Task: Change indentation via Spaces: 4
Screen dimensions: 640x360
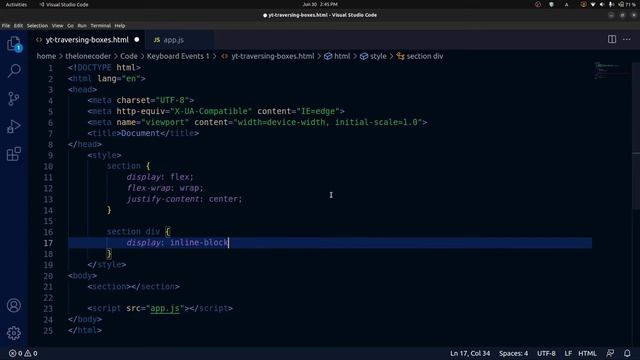Action: pyautogui.click(x=513, y=353)
